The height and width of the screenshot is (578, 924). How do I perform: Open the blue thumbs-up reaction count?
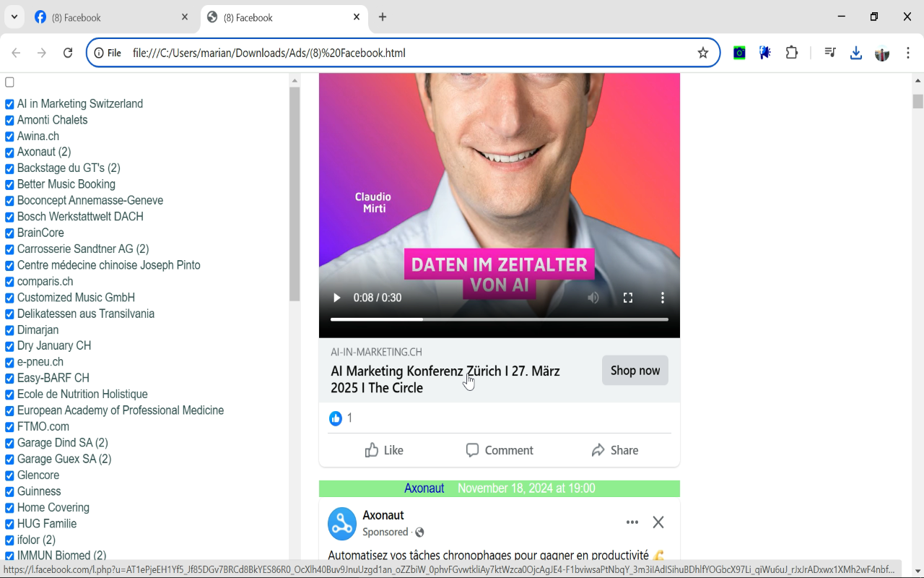pyautogui.click(x=336, y=418)
